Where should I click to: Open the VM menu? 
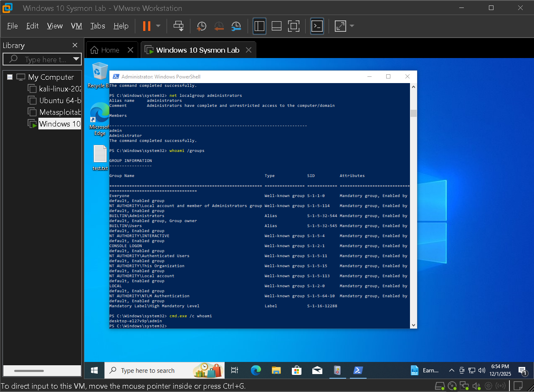(x=76, y=26)
